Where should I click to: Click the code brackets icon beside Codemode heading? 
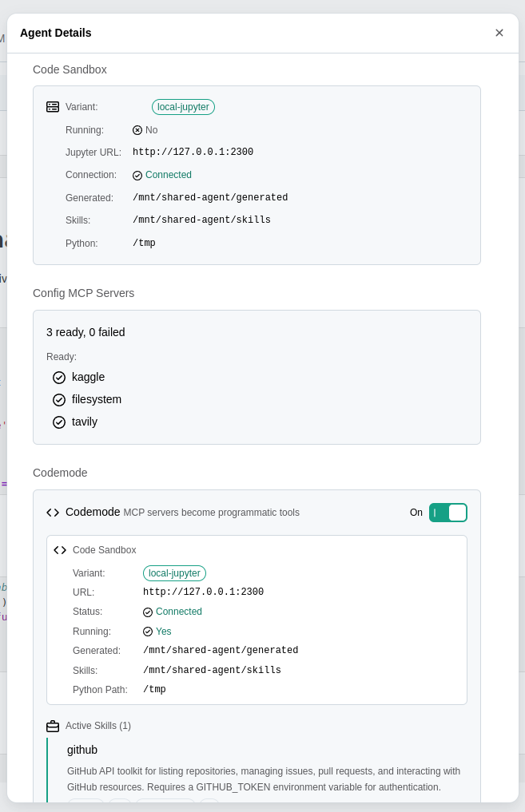pyautogui.click(x=53, y=513)
